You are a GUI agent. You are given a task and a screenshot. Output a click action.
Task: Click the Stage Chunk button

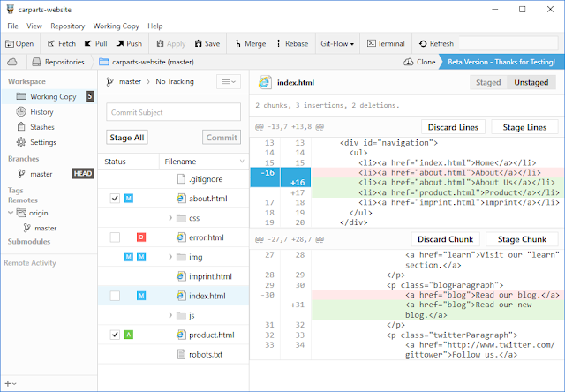(x=522, y=239)
